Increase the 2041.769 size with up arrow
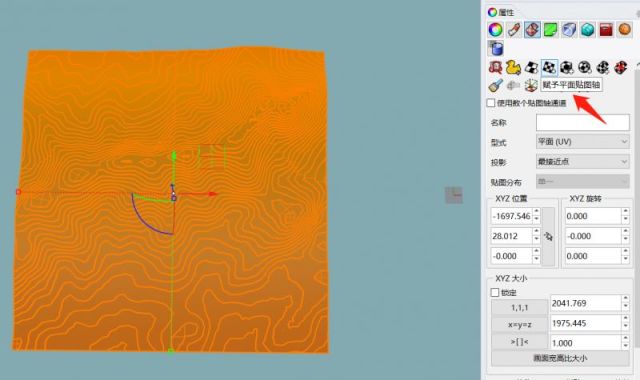This screenshot has width=640, height=380. click(625, 299)
